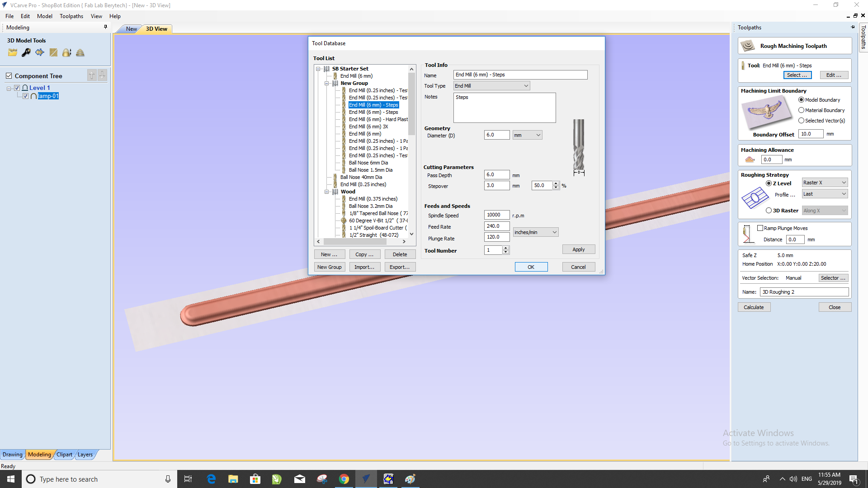868x488 pixels.
Task: Toggle Level 1 visibility checkbox
Action: click(x=17, y=88)
